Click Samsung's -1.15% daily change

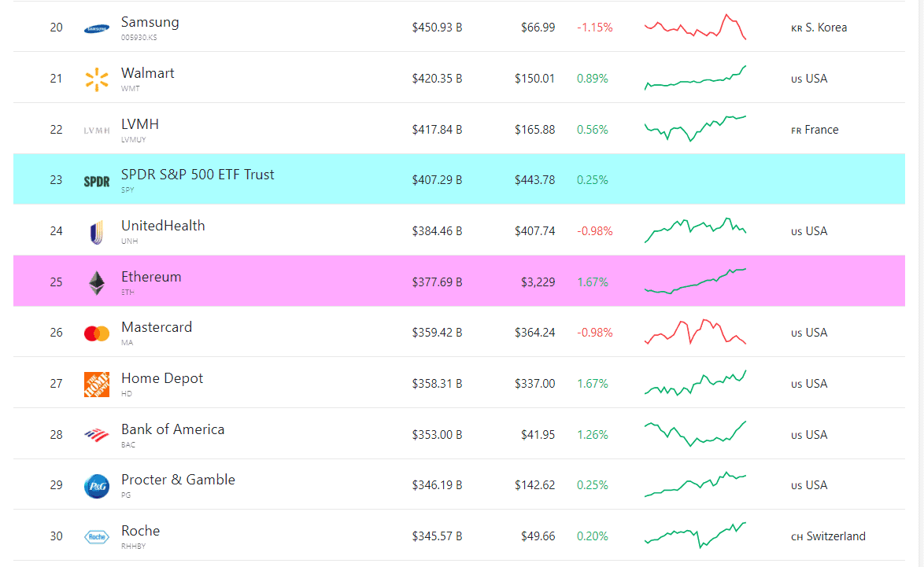(x=594, y=28)
